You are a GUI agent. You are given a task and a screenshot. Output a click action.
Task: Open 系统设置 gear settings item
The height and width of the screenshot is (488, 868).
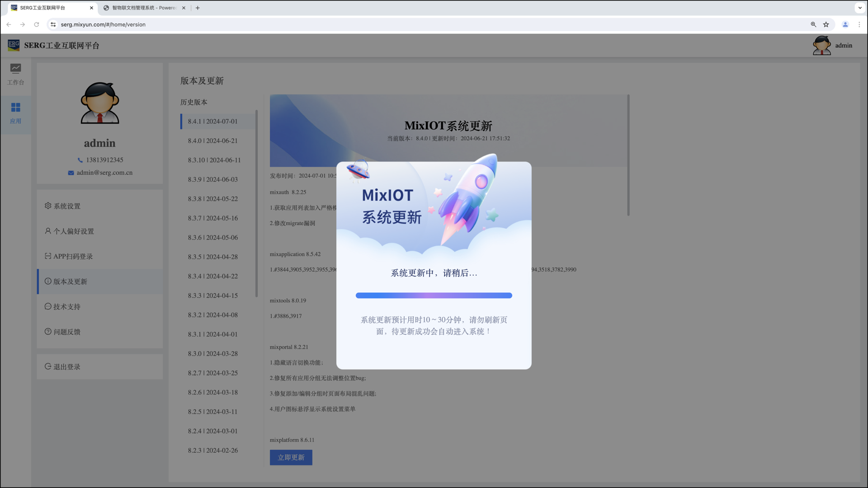66,206
